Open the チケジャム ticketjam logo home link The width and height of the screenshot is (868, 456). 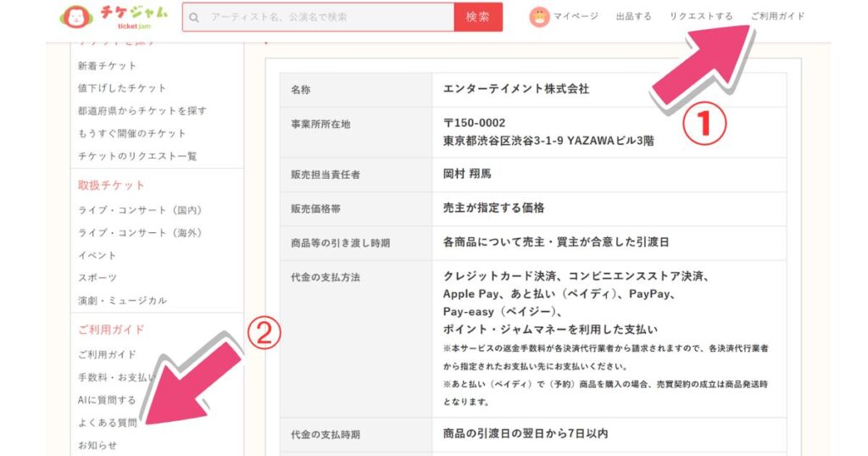[114, 17]
